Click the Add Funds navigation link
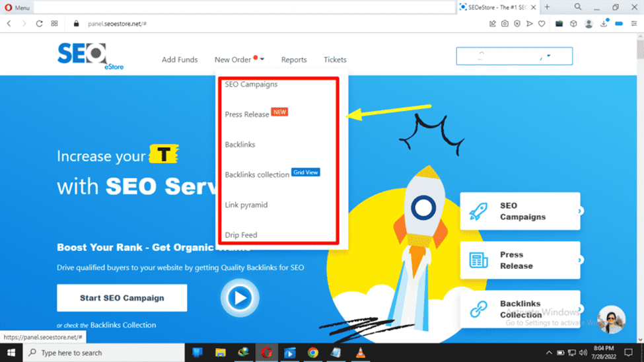Image resolution: width=644 pixels, height=362 pixels. 180,59
